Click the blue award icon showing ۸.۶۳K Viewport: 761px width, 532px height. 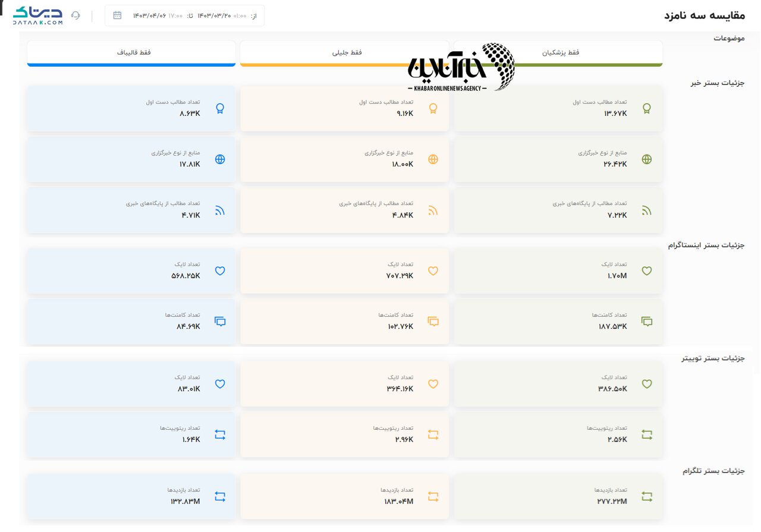tap(220, 108)
